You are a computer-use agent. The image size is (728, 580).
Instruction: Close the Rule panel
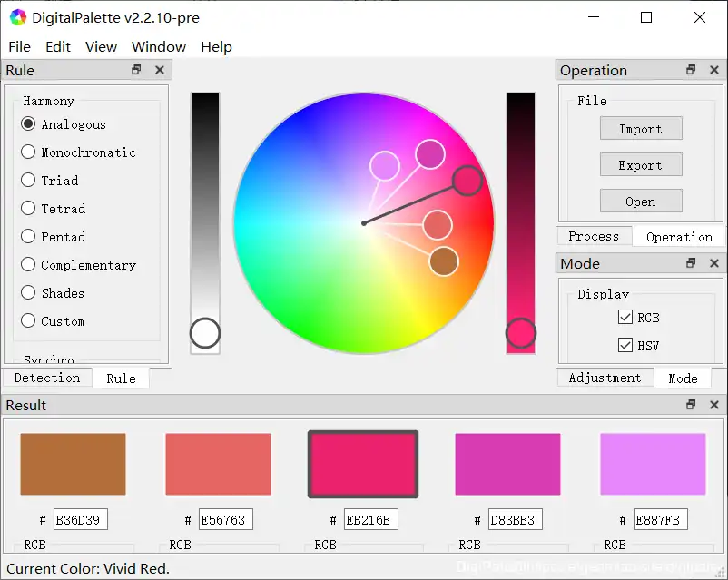coord(160,70)
